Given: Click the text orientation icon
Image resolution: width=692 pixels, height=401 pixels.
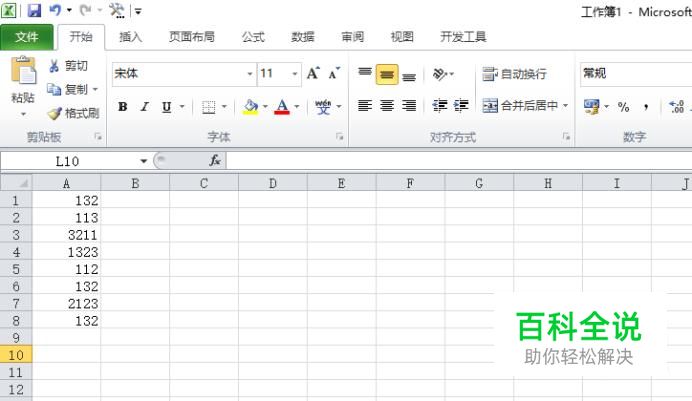Looking at the screenshot, I should click(x=440, y=74).
